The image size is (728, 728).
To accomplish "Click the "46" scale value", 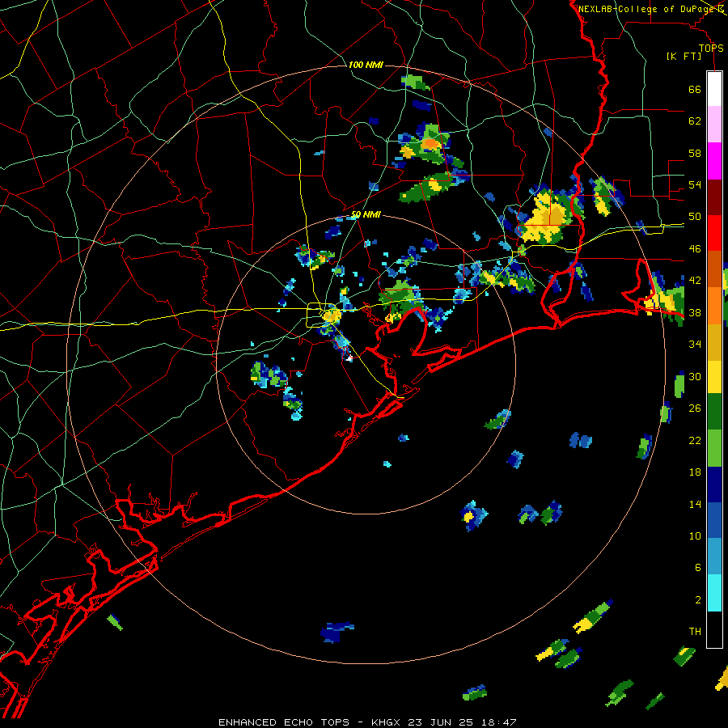I will [x=695, y=249].
